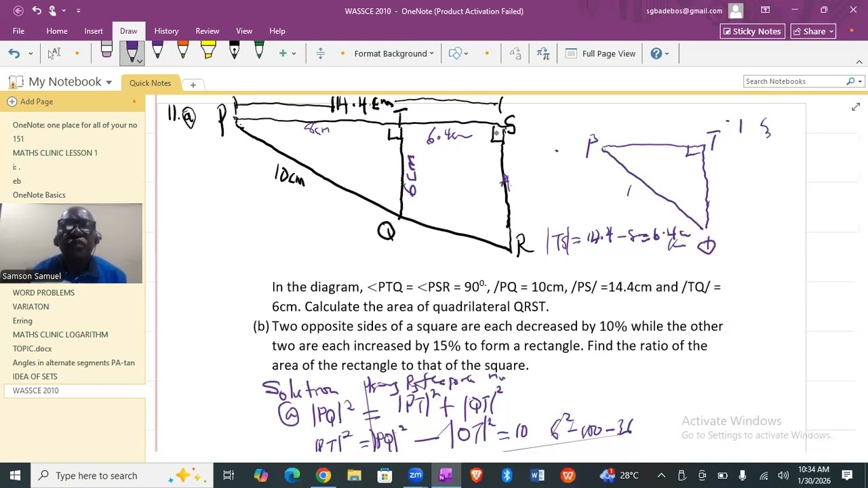Click the Help question mark icon

(x=656, y=54)
